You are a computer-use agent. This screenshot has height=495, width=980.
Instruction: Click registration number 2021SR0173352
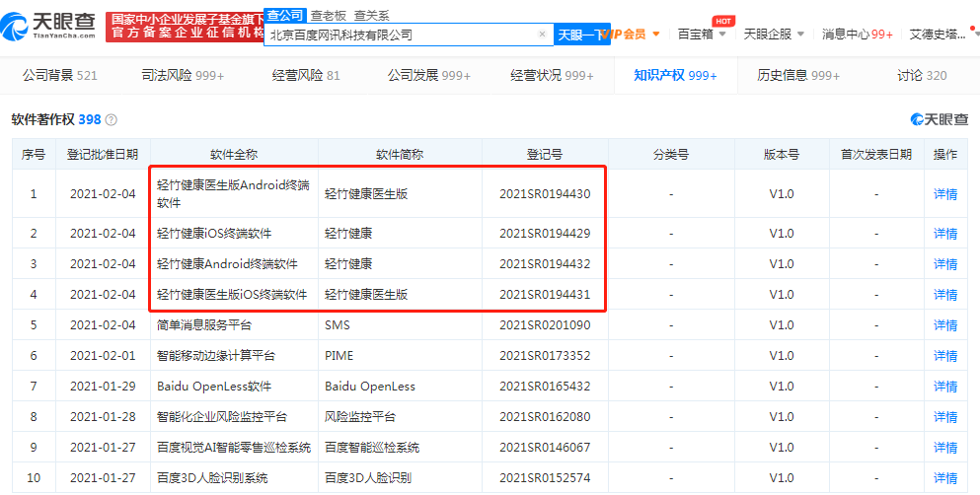(545, 356)
